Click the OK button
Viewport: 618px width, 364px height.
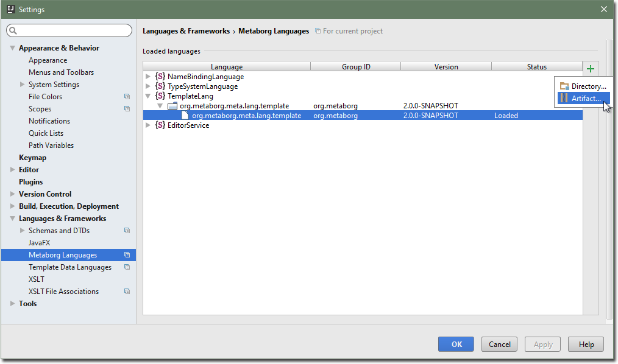tap(456, 345)
